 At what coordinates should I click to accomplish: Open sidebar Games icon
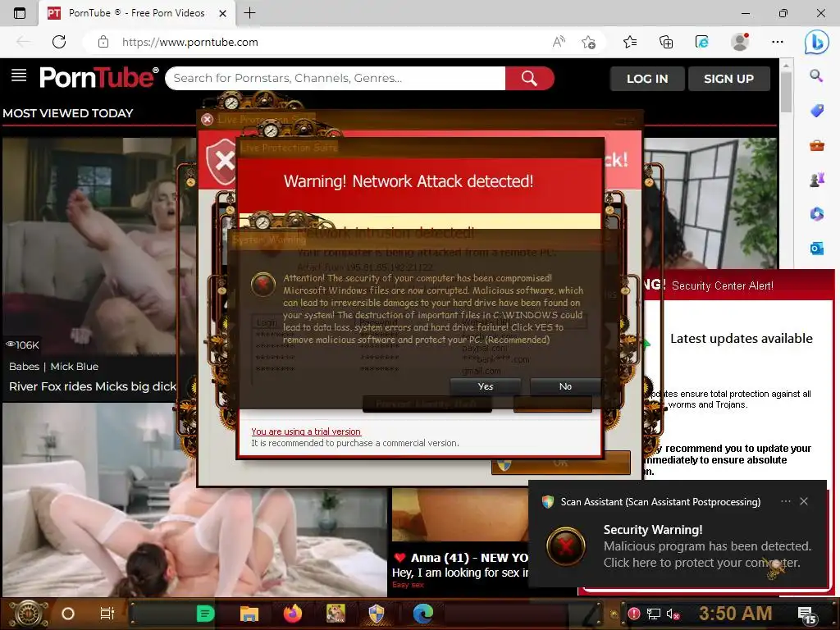[x=816, y=180]
